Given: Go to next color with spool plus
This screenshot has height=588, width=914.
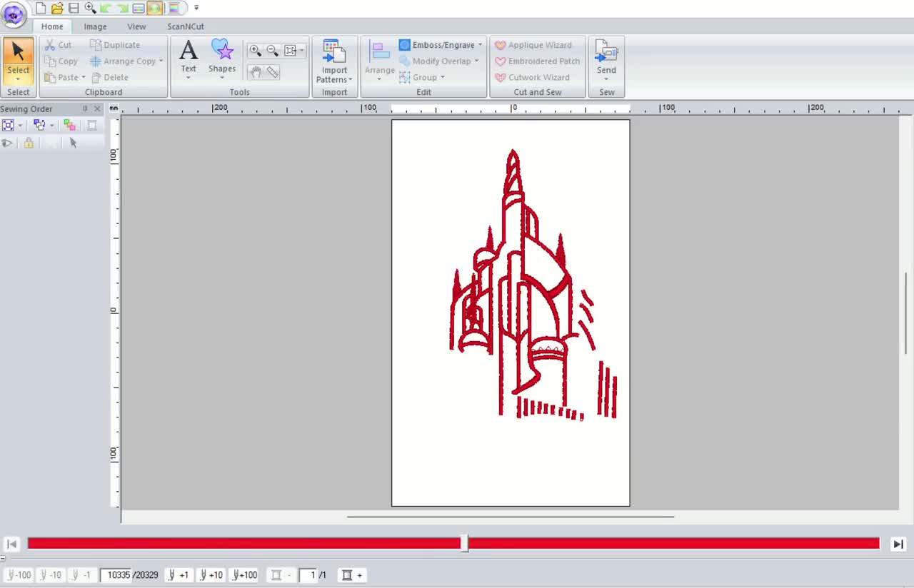Looking at the screenshot, I should (351, 575).
